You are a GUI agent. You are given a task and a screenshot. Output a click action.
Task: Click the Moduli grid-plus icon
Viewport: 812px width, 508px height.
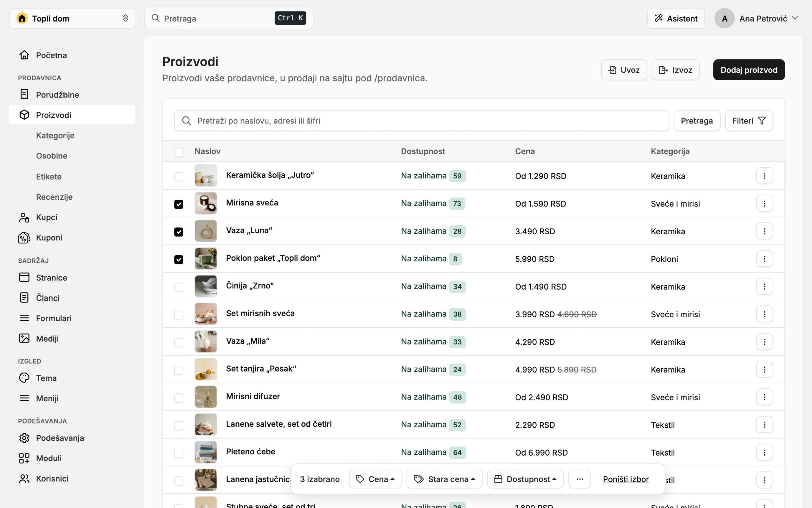[x=24, y=458]
